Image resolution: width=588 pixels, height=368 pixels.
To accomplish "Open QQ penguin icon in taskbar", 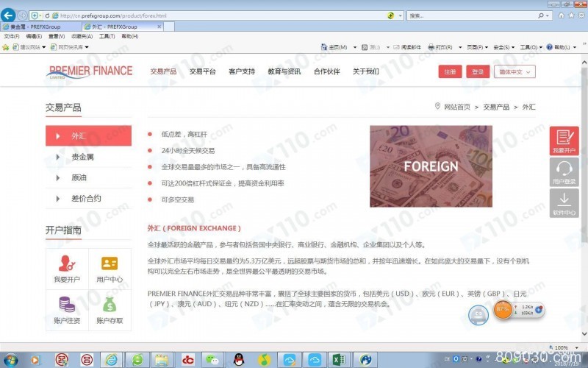I will 238,360.
